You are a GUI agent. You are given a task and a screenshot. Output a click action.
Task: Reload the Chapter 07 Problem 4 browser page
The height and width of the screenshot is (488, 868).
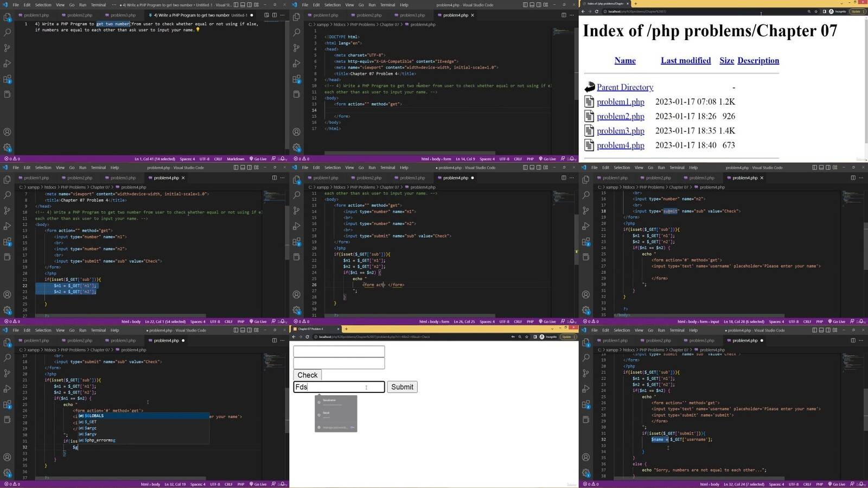coord(307,337)
